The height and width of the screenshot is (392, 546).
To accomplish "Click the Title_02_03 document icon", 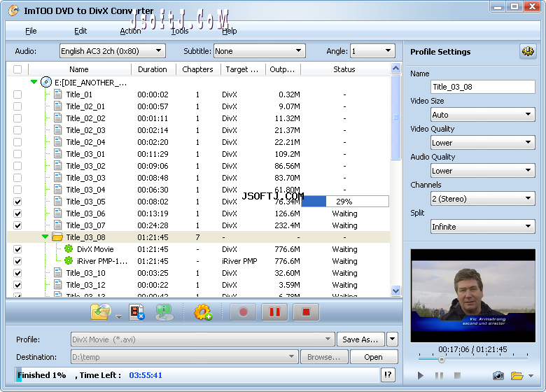I will [x=58, y=130].
